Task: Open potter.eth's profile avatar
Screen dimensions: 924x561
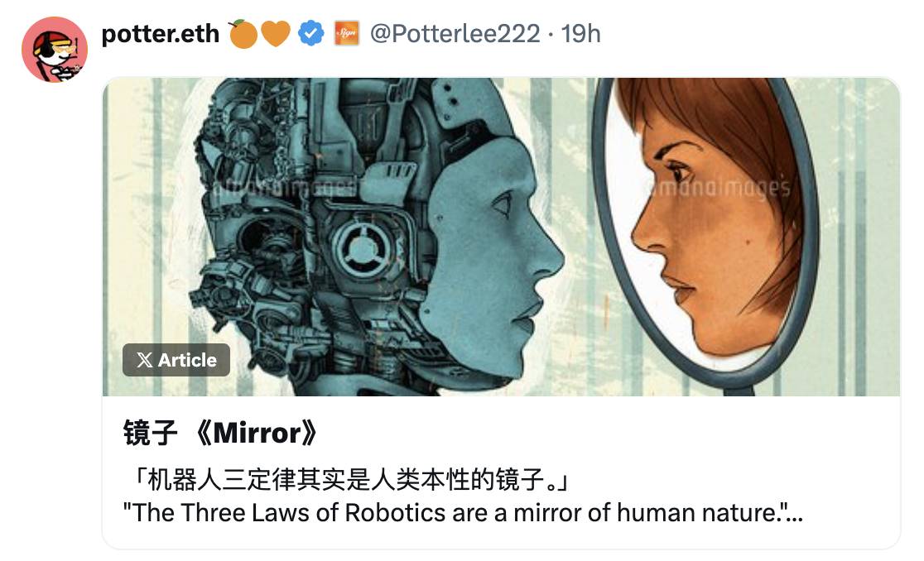Action: 54,50
